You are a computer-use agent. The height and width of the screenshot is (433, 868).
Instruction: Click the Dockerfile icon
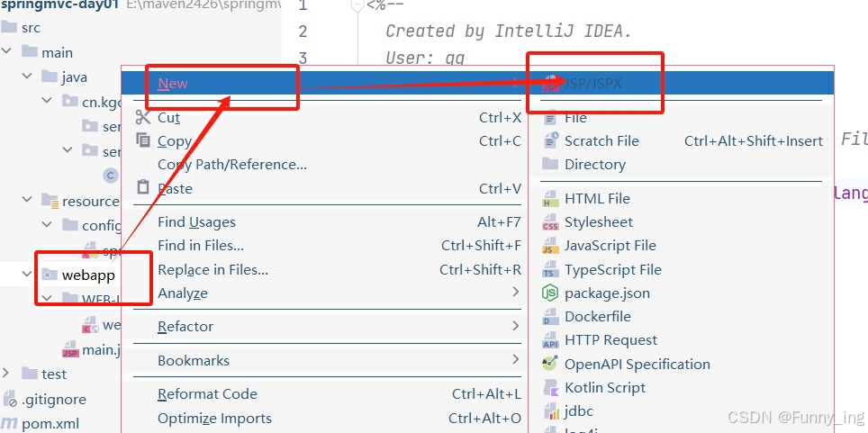(x=549, y=317)
